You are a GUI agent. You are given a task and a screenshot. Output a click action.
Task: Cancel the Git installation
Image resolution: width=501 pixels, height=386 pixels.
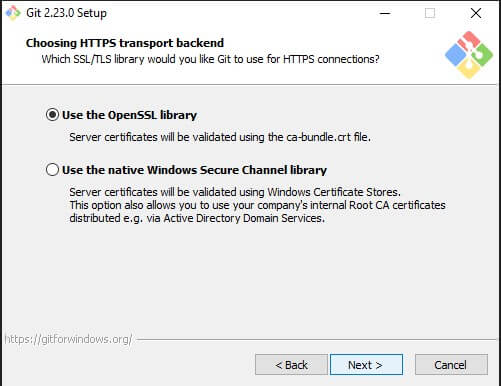point(451,365)
